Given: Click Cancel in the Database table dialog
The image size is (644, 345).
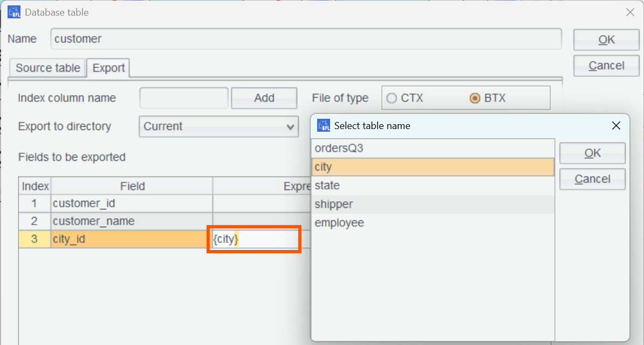Looking at the screenshot, I should click(606, 65).
